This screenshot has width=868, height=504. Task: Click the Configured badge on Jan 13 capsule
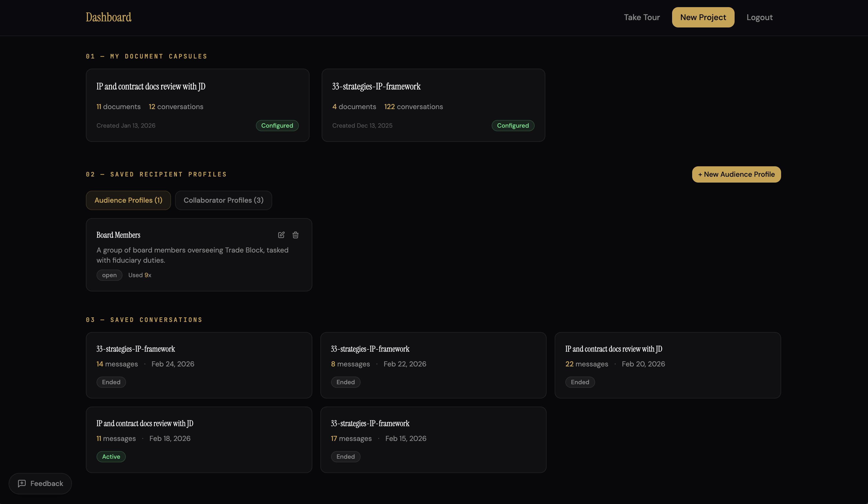277,125
